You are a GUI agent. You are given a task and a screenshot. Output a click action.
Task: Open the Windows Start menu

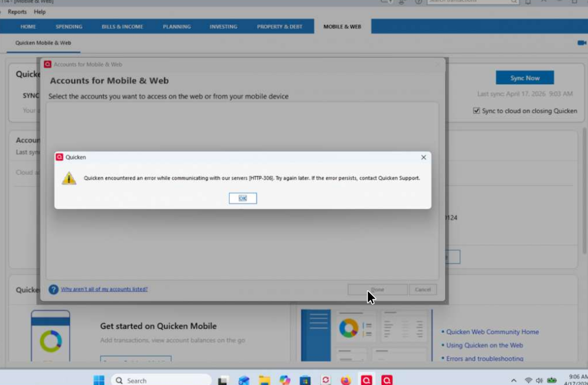click(99, 380)
